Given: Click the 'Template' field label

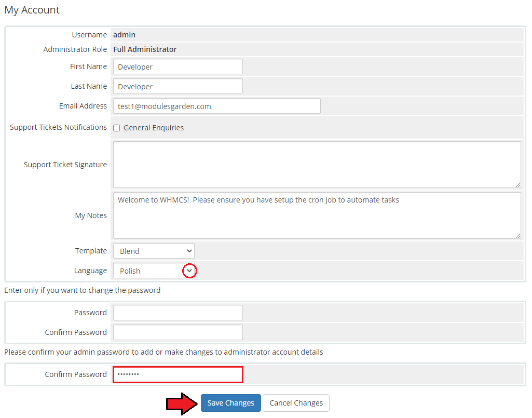Looking at the screenshot, I should click(x=91, y=251).
